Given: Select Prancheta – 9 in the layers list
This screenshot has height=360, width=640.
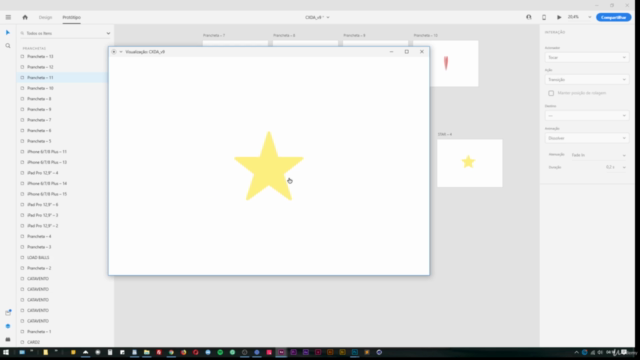Looking at the screenshot, I should point(62,109).
